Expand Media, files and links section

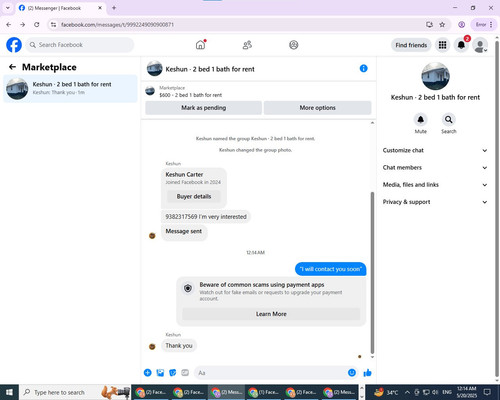point(435,185)
